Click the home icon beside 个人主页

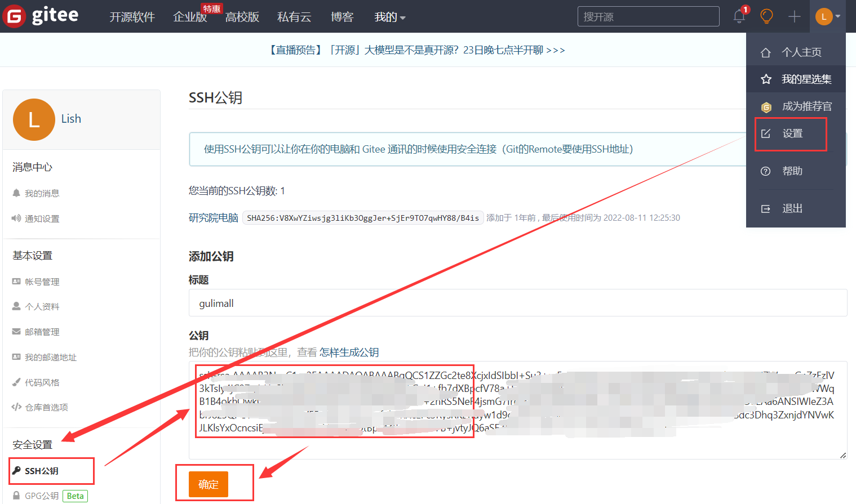(766, 52)
